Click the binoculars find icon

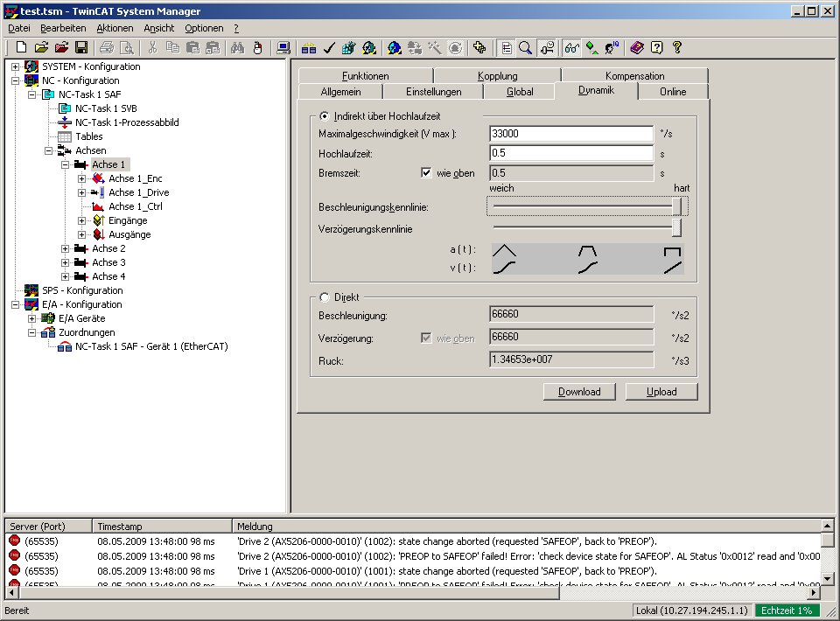237,47
